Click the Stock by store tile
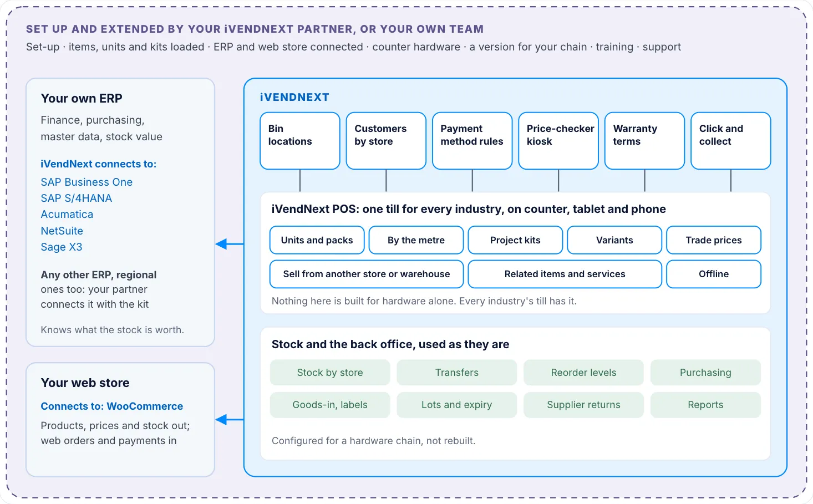This screenshot has width=813, height=504. click(330, 373)
